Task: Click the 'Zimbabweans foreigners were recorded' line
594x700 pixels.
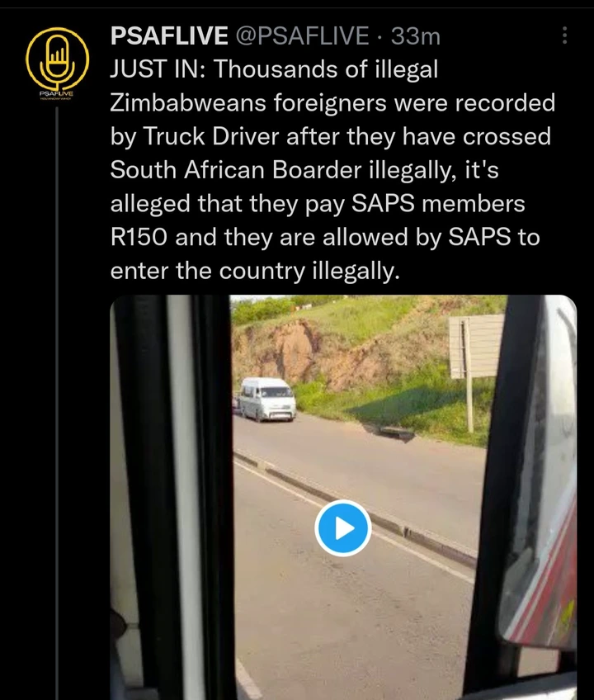Action: pos(332,102)
